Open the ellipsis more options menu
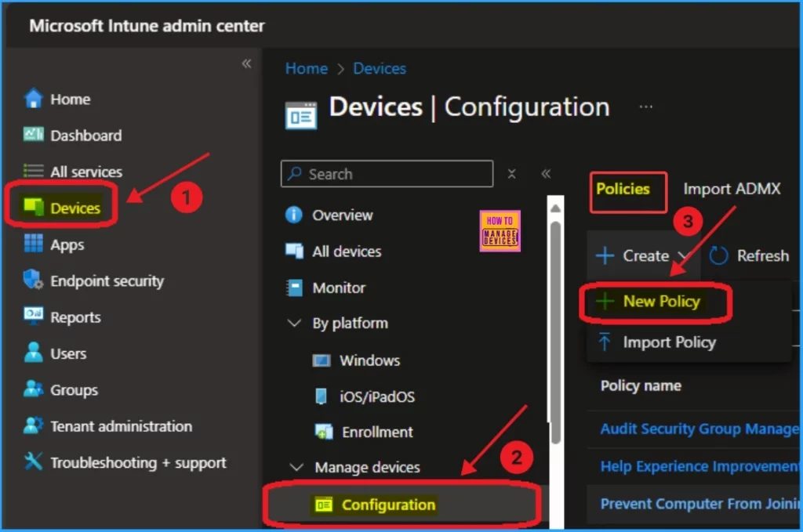 [x=646, y=107]
